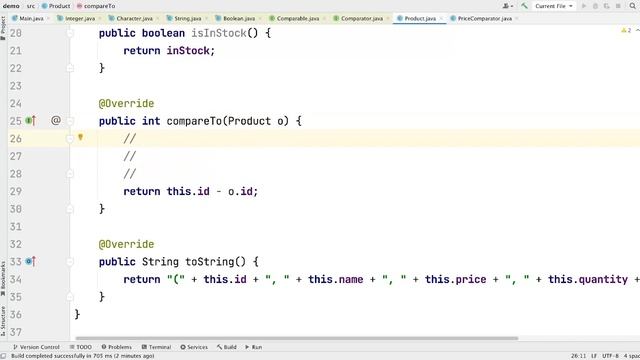Click line number 29 in gutter
The width and height of the screenshot is (640, 360).
click(16, 191)
